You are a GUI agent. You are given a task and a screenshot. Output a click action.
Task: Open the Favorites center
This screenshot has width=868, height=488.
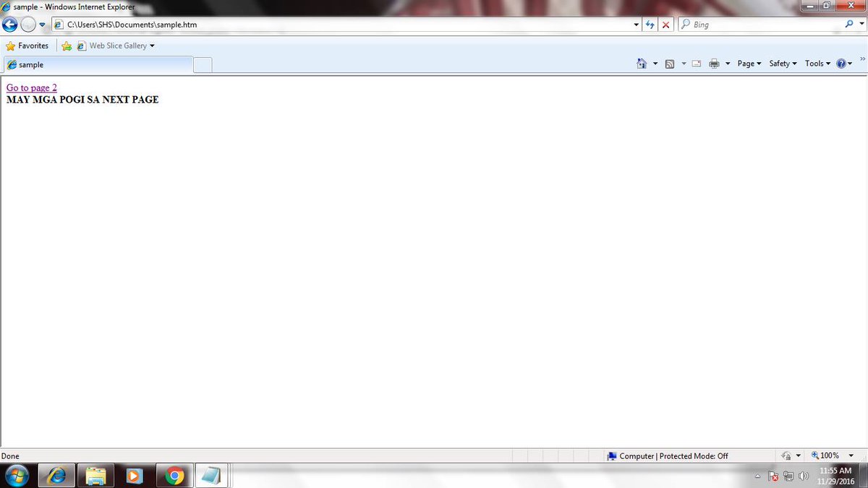pyautogui.click(x=27, y=46)
